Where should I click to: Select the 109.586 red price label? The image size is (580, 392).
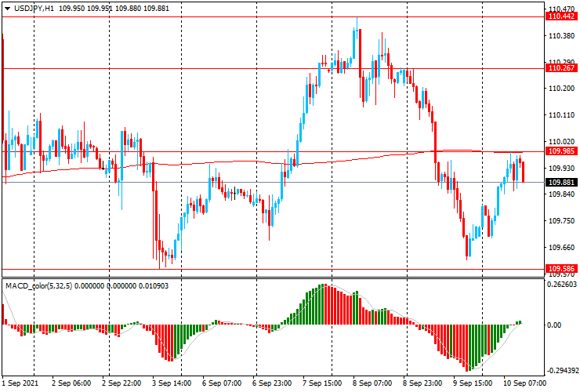tap(561, 269)
